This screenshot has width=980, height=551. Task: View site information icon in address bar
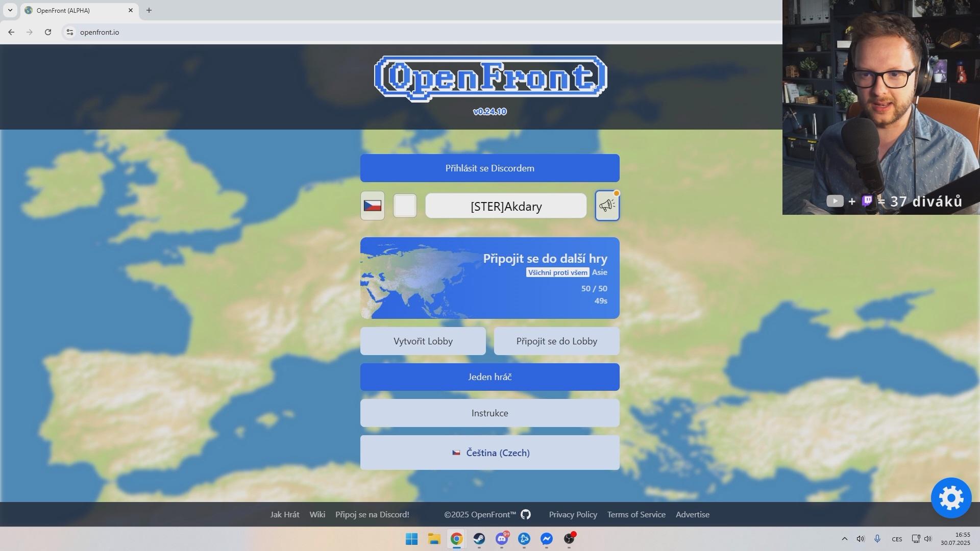pyautogui.click(x=70, y=32)
